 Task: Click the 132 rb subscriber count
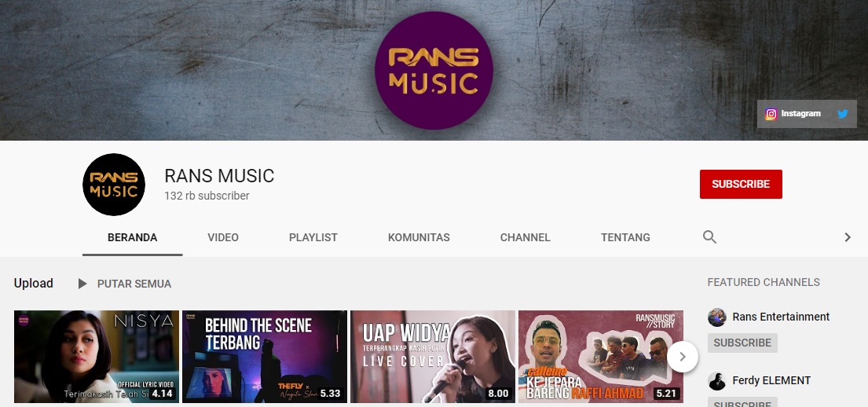(x=207, y=196)
